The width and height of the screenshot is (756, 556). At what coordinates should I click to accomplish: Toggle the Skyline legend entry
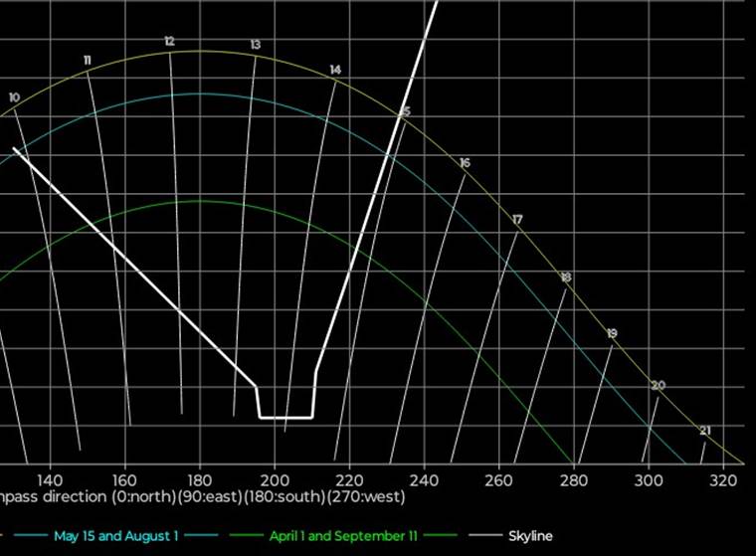pos(528,536)
